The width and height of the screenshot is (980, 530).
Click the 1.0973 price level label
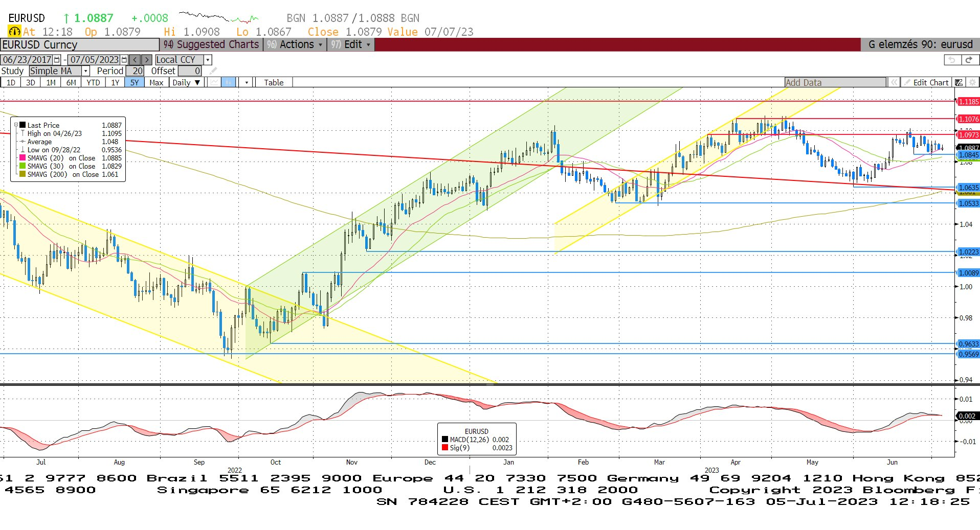[x=968, y=135]
